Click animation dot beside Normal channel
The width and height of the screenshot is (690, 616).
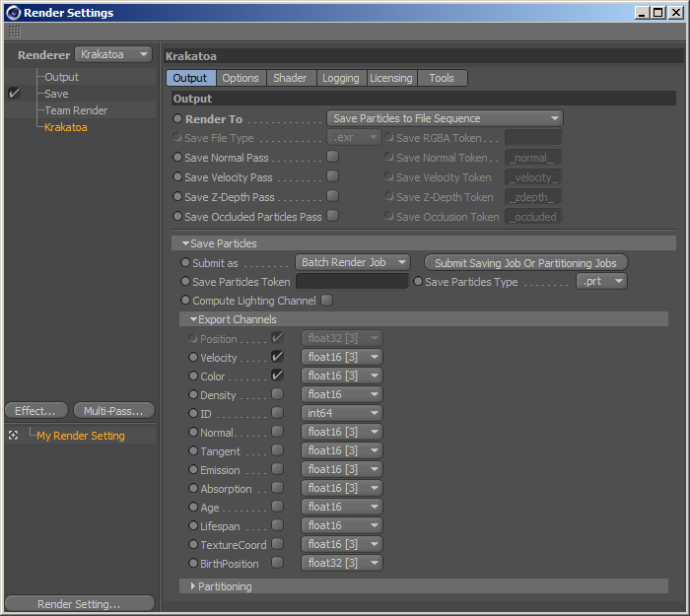pos(193,432)
